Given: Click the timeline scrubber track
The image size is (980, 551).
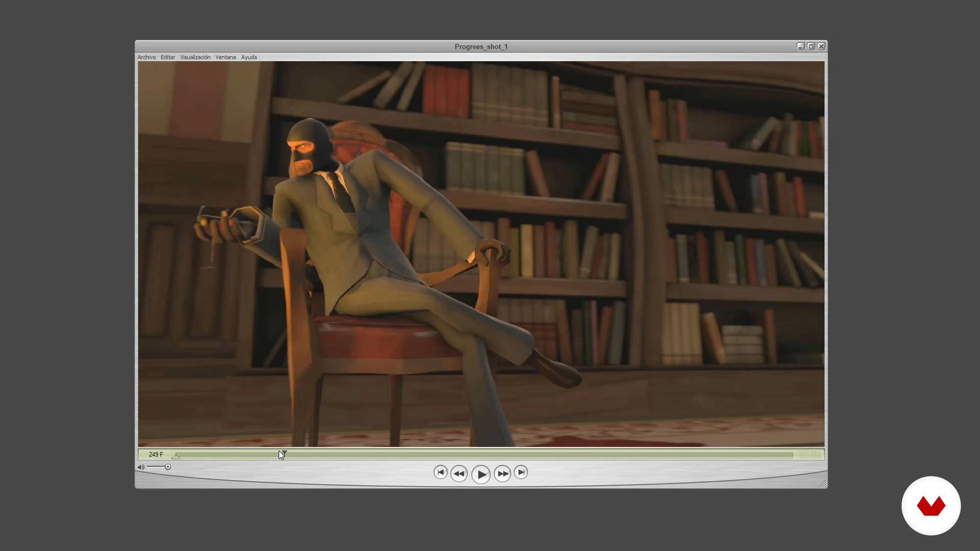Looking at the screenshot, I should coord(484,455).
